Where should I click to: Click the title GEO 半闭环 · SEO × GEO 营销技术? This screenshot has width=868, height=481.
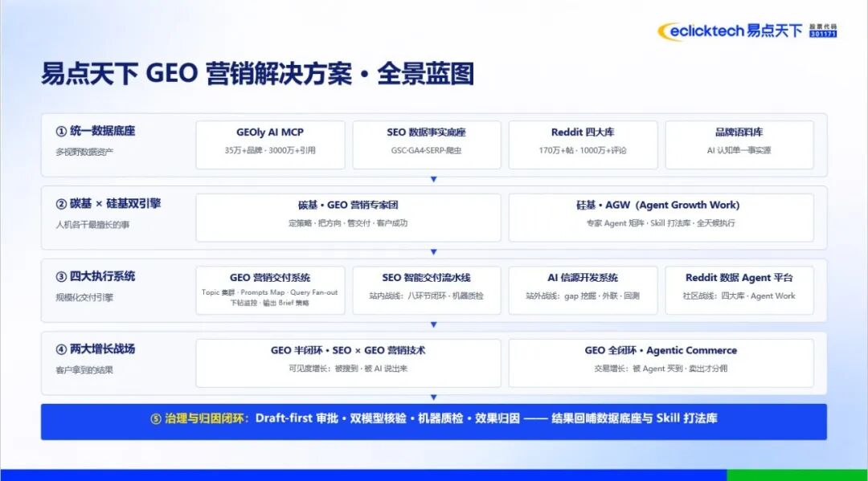(348, 351)
